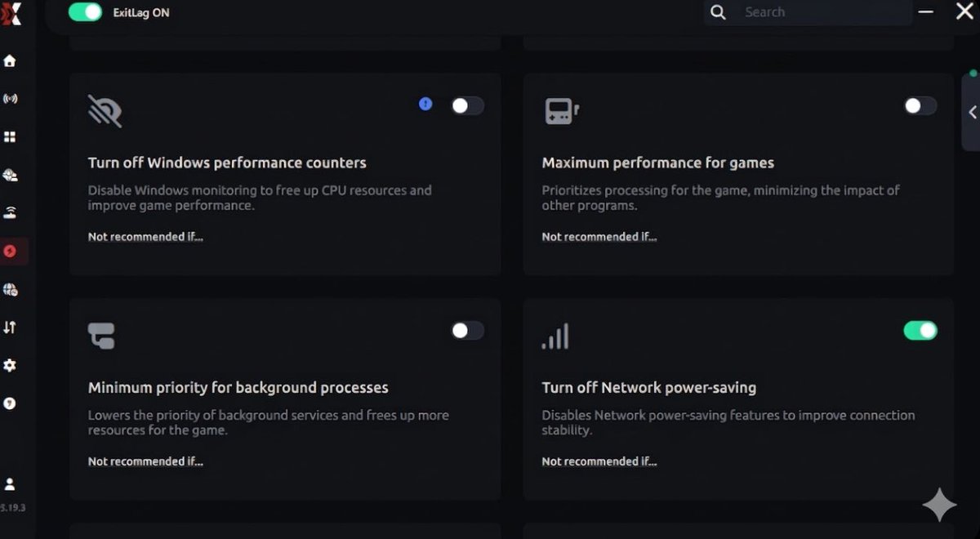Click the version number 3.19.3

coord(11,508)
